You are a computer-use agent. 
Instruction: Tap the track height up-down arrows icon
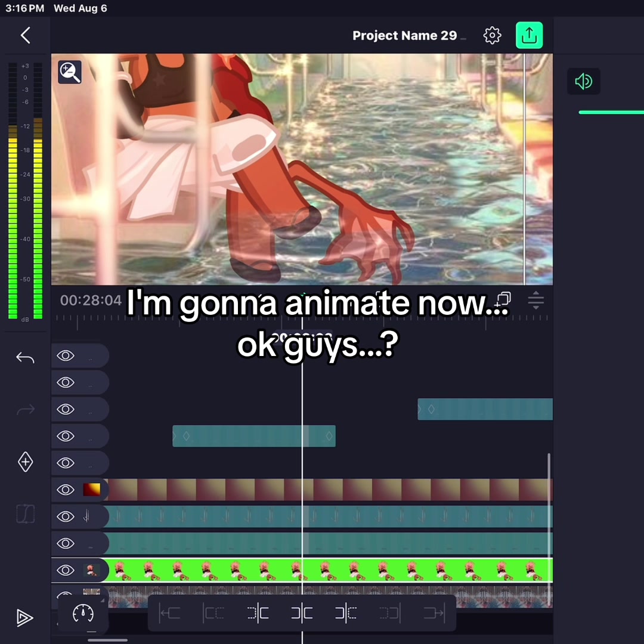click(x=535, y=300)
